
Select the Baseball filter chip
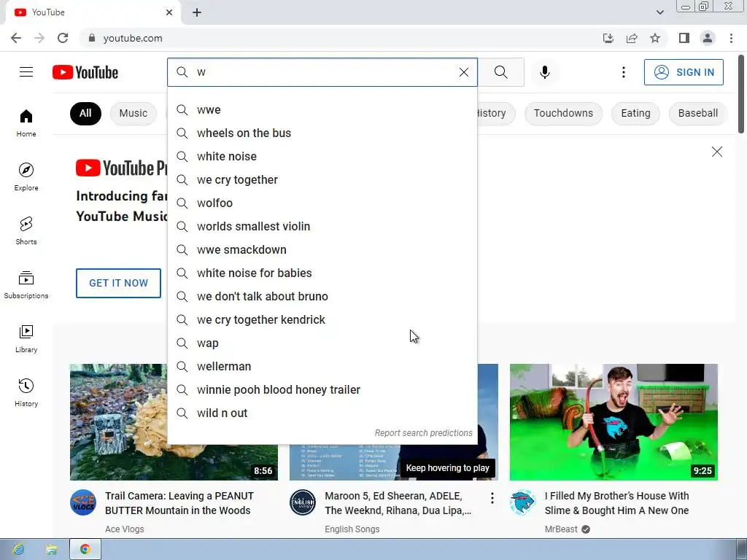tap(698, 113)
